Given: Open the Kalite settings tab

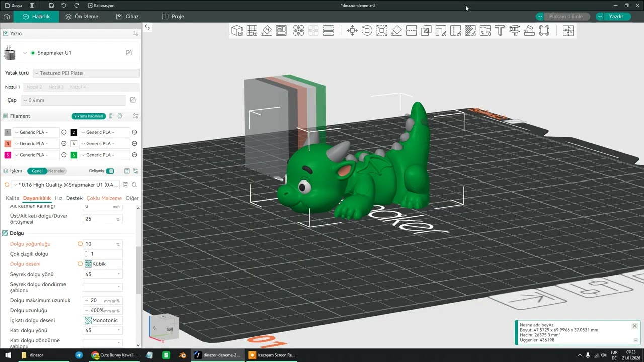Looking at the screenshot, I should 12,198.
